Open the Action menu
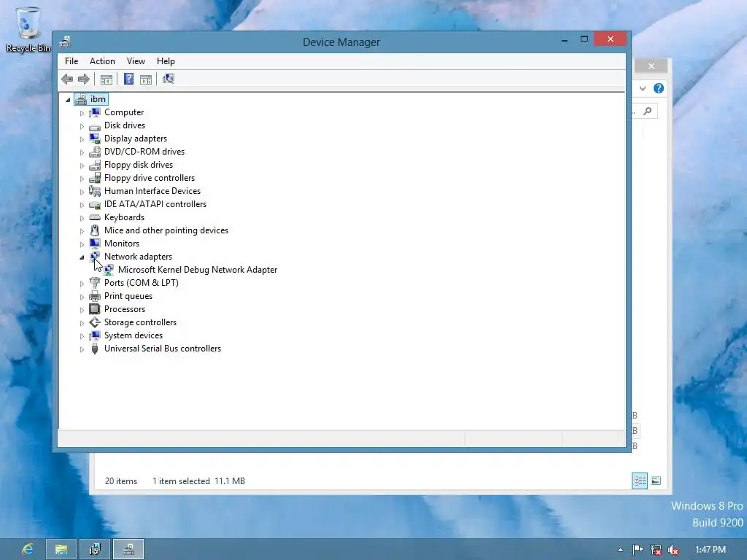Viewport: 747px width, 560px height. 102,61
